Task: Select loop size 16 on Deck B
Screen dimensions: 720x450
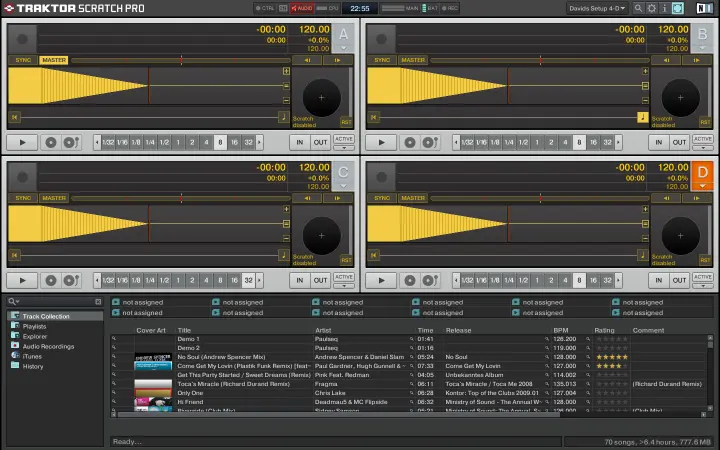Action: pos(593,142)
